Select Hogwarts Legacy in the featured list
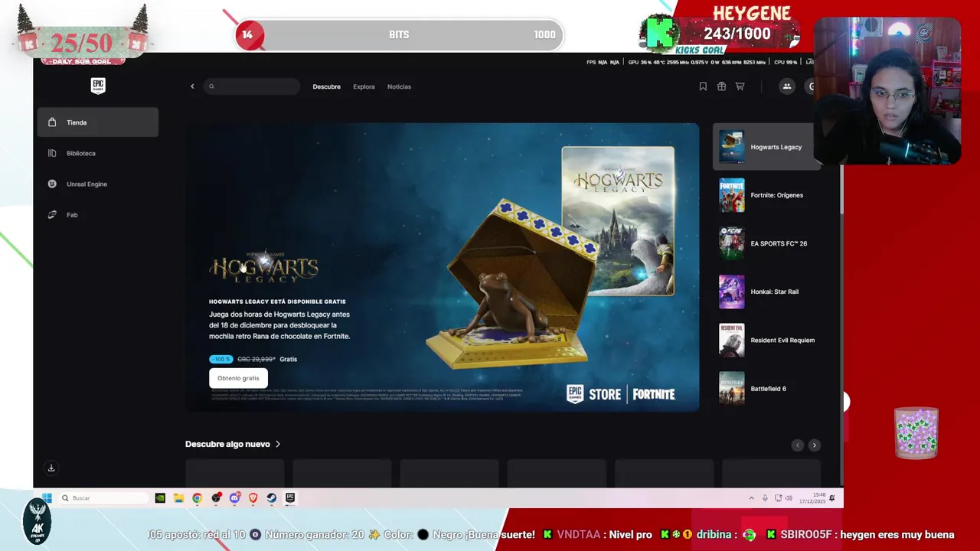The image size is (980, 551). (x=766, y=147)
